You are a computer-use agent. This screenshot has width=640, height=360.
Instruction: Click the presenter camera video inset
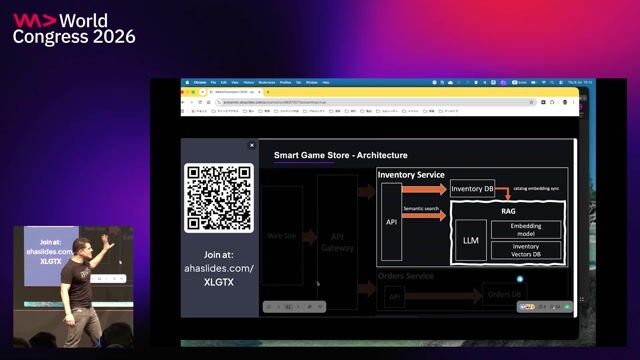73,287
